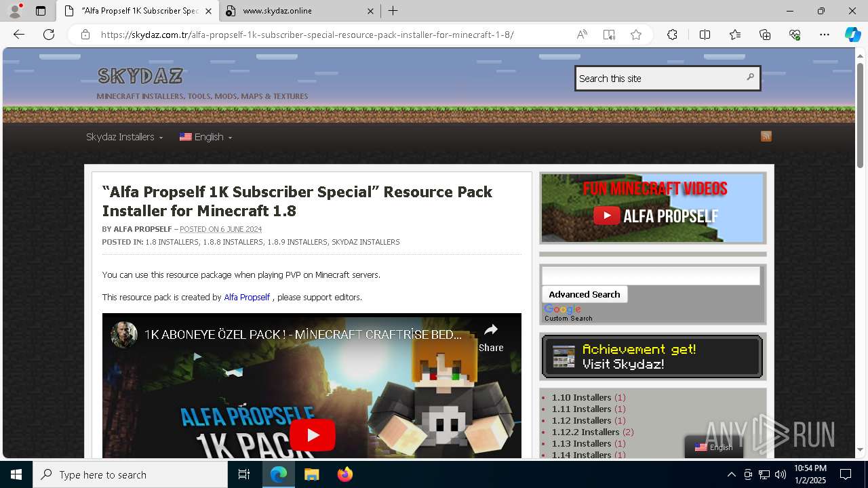Viewport: 868px width, 488px height.
Task: Launch Firefox from taskbar
Action: 345,474
